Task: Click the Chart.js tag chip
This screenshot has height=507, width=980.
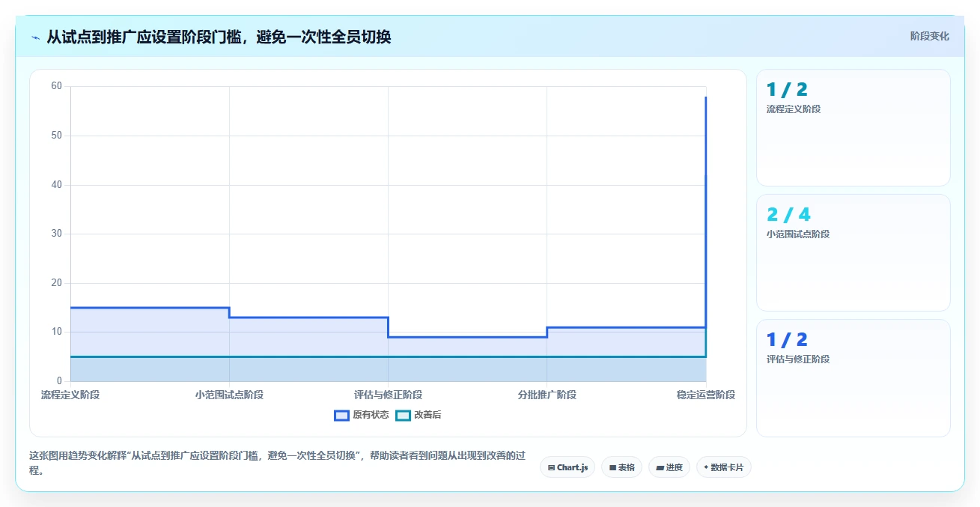Action: [x=567, y=467]
